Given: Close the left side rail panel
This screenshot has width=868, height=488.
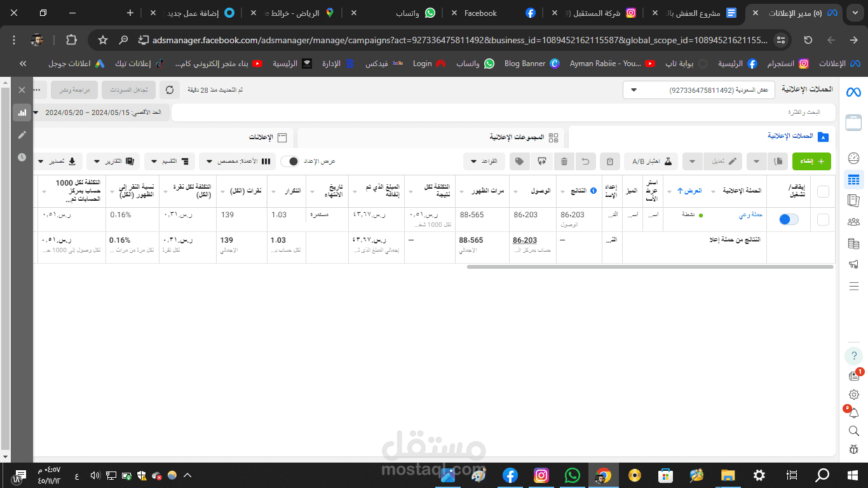Looking at the screenshot, I should click(22, 90).
